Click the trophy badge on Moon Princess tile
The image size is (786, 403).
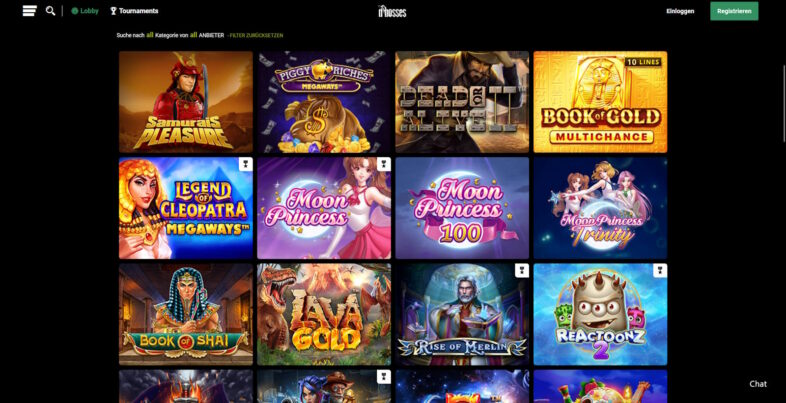point(384,164)
